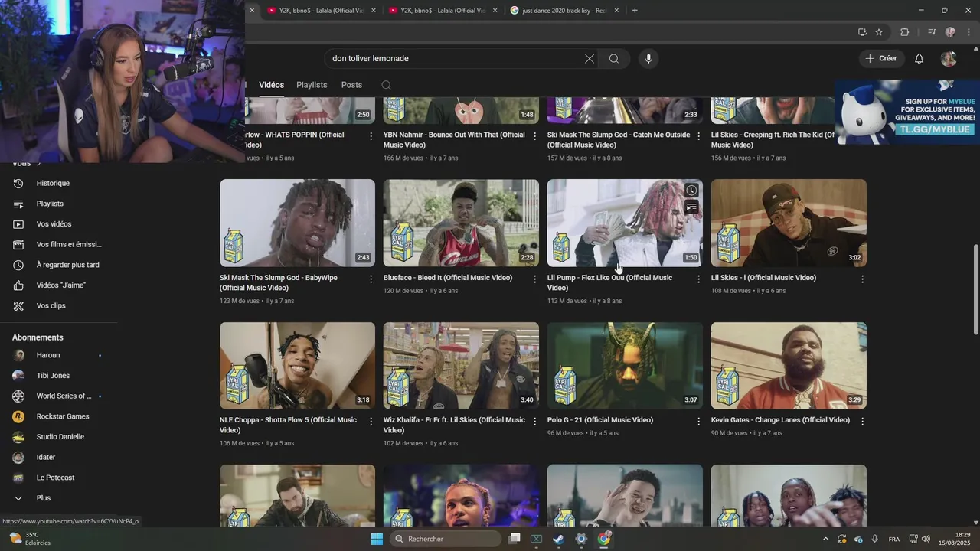
Task: Open the Ski Mask BabyWipe video thumbnail
Action: coord(297,223)
